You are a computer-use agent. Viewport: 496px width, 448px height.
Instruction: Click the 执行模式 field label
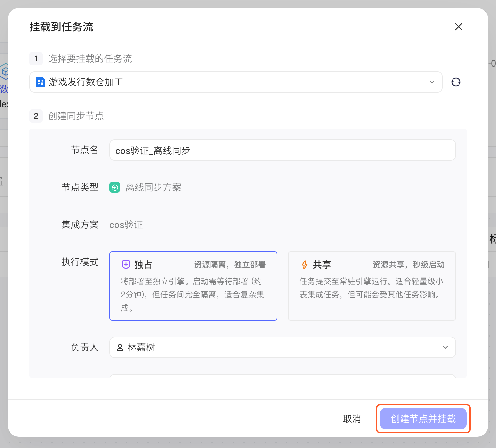pyautogui.click(x=80, y=262)
